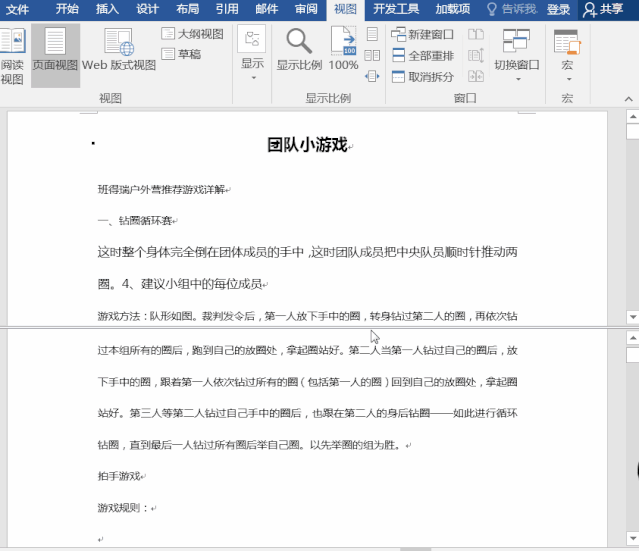This screenshot has width=639, height=551.
Task: Open the Zoom dialog (显示比例)
Action: coord(299,51)
